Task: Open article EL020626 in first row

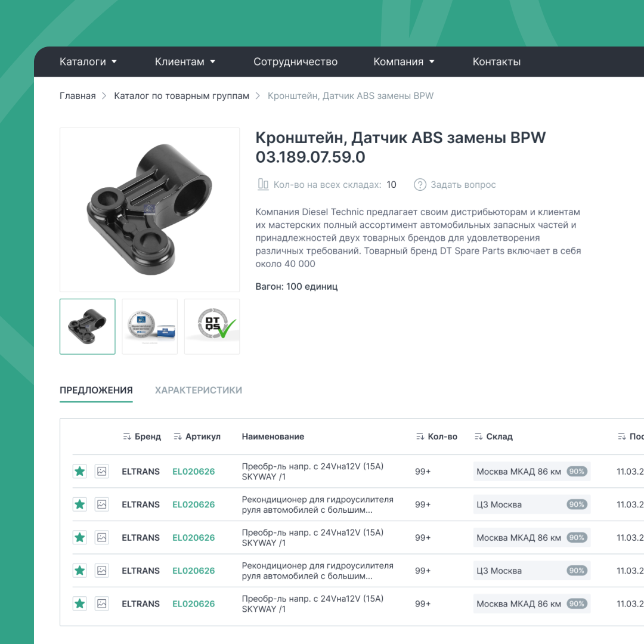Action: pos(193,472)
